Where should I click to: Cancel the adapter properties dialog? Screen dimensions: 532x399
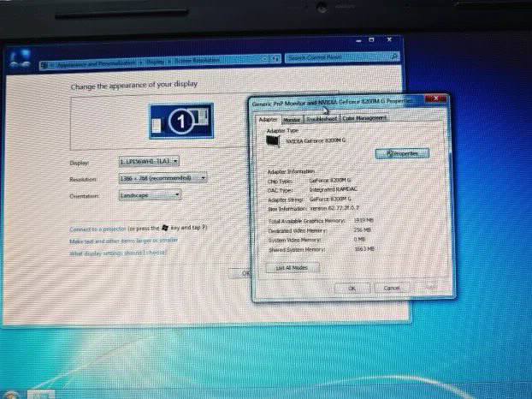392,288
